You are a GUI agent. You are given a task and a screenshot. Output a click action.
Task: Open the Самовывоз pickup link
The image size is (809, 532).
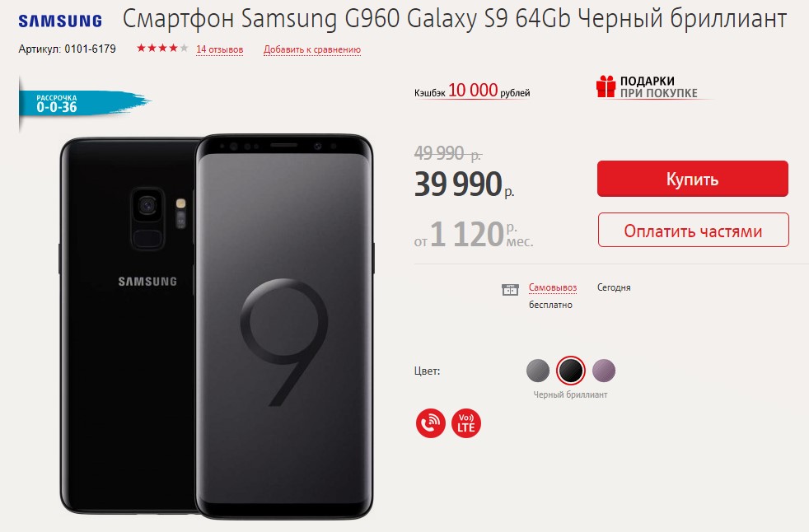coord(553,287)
